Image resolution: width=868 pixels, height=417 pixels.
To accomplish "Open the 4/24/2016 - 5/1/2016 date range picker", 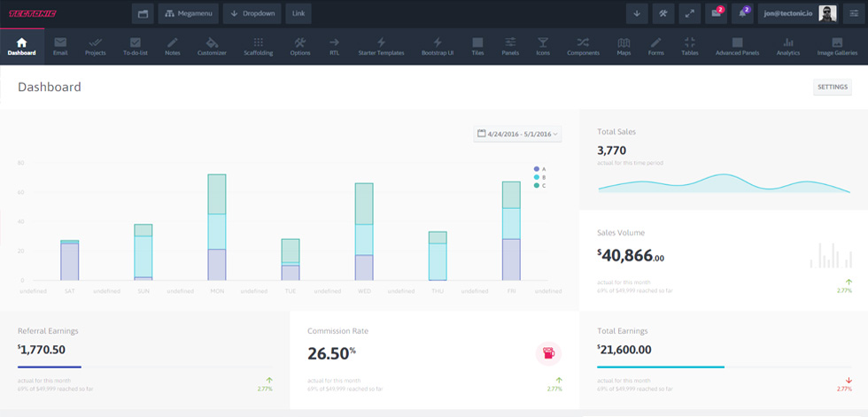I will (x=517, y=134).
